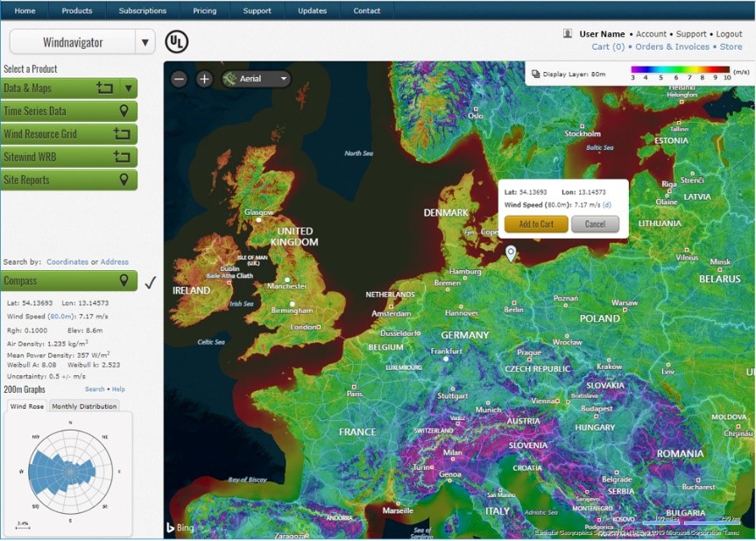Click the Display Layer layers icon
The height and width of the screenshot is (541, 756).
click(x=537, y=75)
